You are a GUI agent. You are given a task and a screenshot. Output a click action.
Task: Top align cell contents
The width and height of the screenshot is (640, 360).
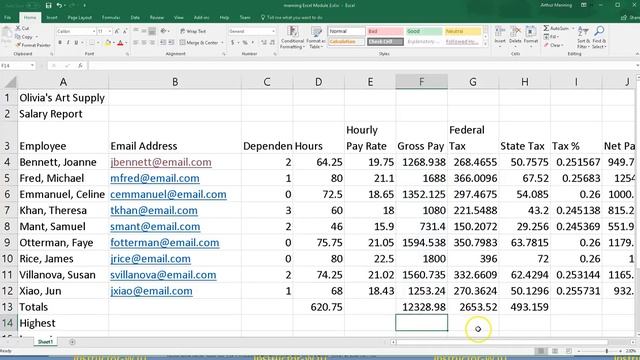136,31
